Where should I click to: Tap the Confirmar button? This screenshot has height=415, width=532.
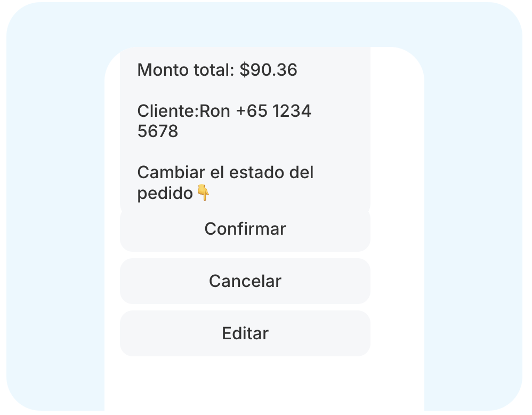click(x=245, y=229)
